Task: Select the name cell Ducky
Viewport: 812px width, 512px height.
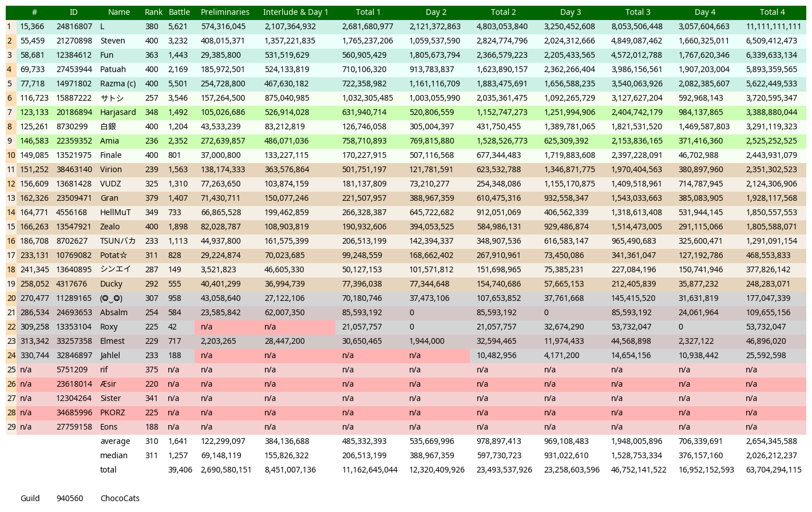Action: 112,284
